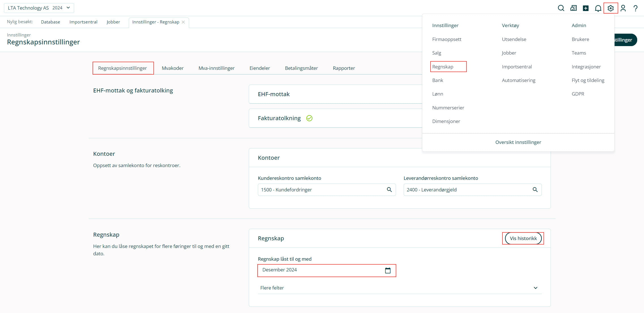Image resolution: width=644 pixels, height=313 pixels.
Task: Switch to the Mvakoder tab
Action: [x=172, y=68]
